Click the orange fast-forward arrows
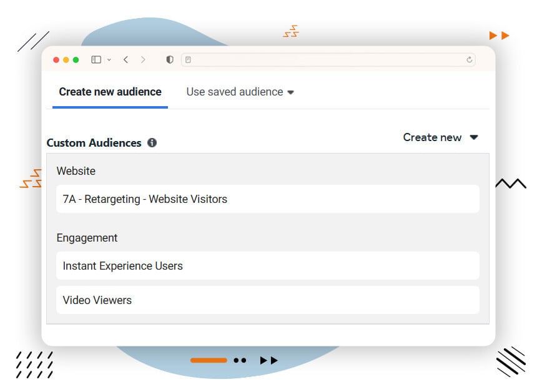Viewport: 537px width, 392px height. (x=498, y=35)
